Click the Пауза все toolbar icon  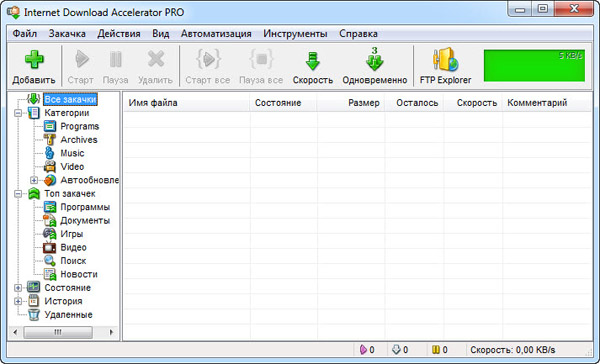coord(261,59)
